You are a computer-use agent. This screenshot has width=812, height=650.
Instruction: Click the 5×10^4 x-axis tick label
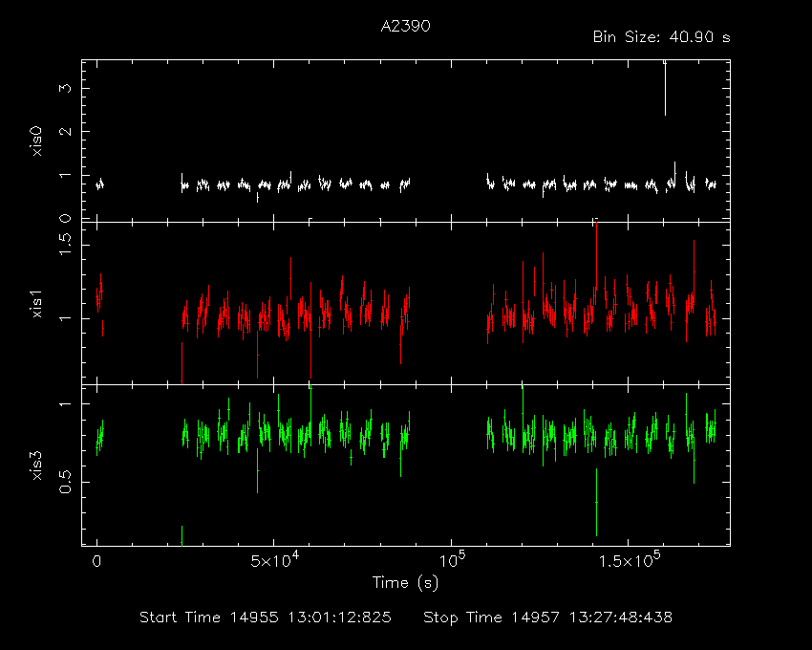coord(275,560)
